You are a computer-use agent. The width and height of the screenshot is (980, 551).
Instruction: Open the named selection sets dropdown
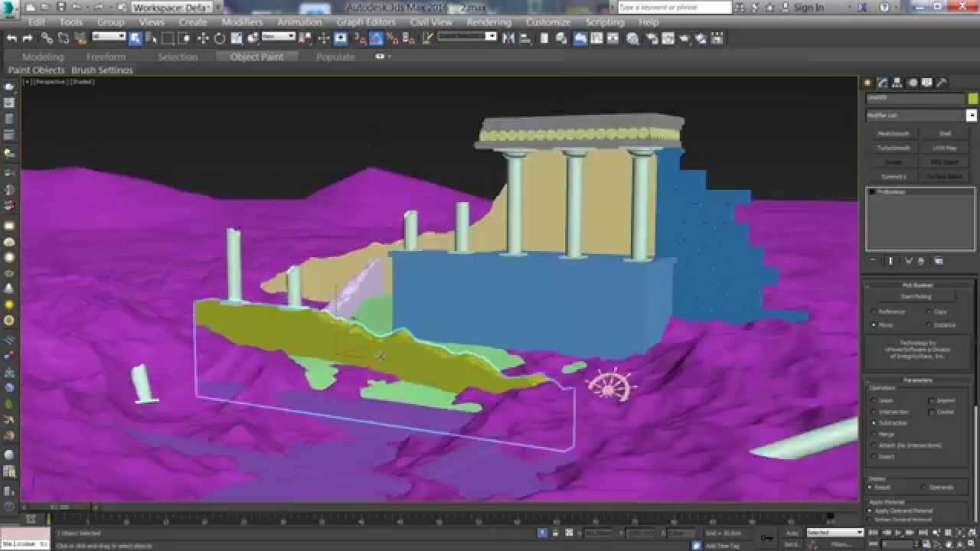(469, 37)
